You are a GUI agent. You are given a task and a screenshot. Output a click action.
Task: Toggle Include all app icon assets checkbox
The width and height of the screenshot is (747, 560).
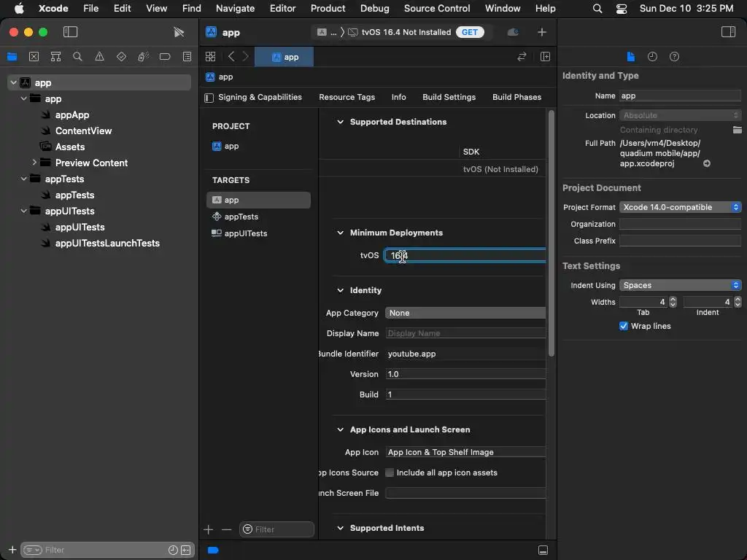[x=390, y=472]
